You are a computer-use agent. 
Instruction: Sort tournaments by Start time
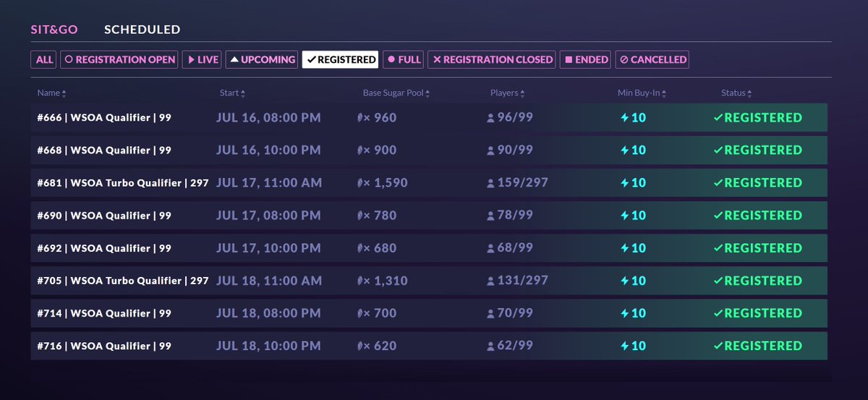(231, 93)
